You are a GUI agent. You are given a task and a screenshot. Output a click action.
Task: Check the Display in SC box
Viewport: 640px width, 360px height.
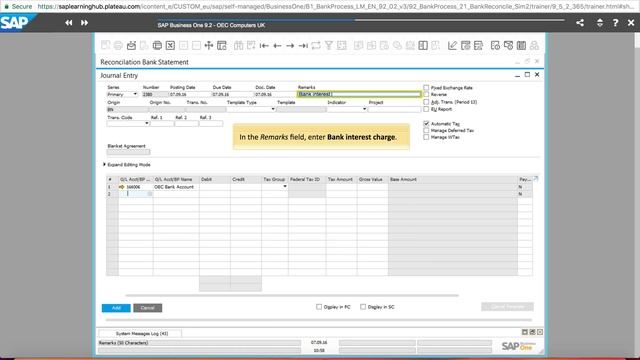pyautogui.click(x=363, y=307)
